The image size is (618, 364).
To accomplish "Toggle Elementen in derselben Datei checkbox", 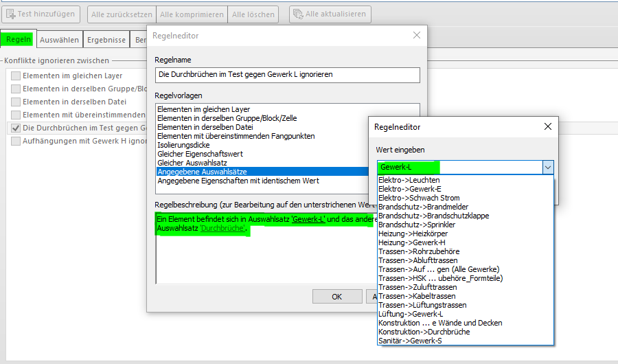I will click(x=15, y=102).
